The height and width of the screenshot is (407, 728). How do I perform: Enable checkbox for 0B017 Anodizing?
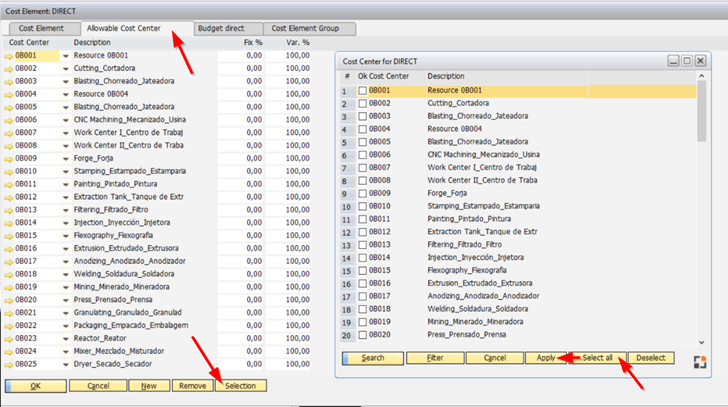click(363, 296)
